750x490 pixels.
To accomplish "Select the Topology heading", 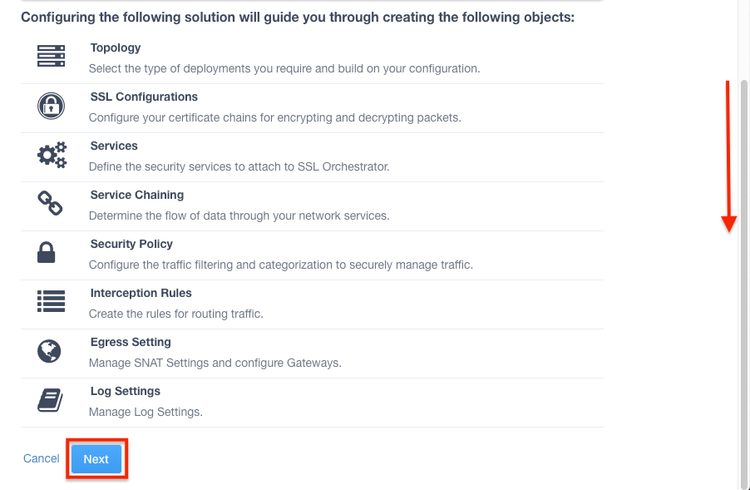I will coord(115,48).
